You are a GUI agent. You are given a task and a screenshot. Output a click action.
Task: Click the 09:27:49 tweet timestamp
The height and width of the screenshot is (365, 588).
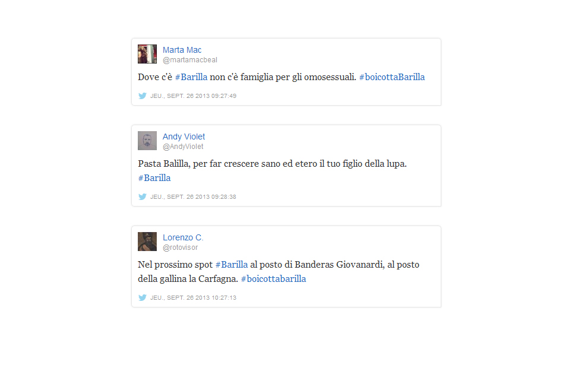[x=194, y=96]
